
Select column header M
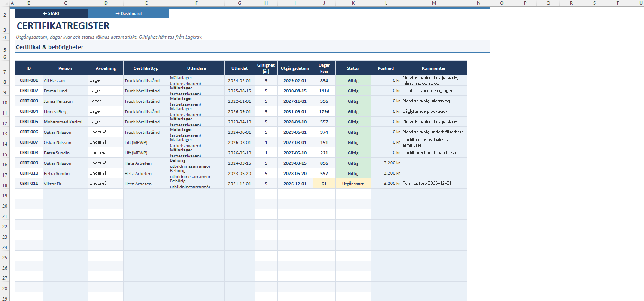(434, 3)
